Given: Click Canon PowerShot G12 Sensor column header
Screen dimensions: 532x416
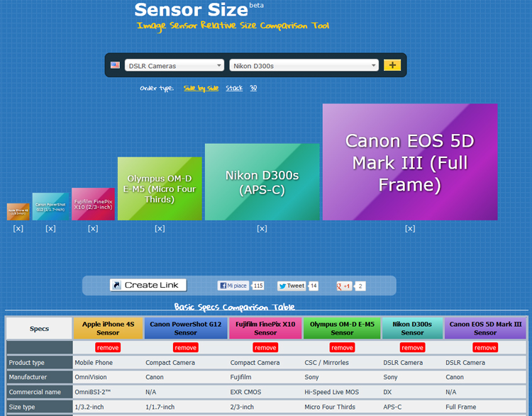Looking at the screenshot, I should (186, 328).
